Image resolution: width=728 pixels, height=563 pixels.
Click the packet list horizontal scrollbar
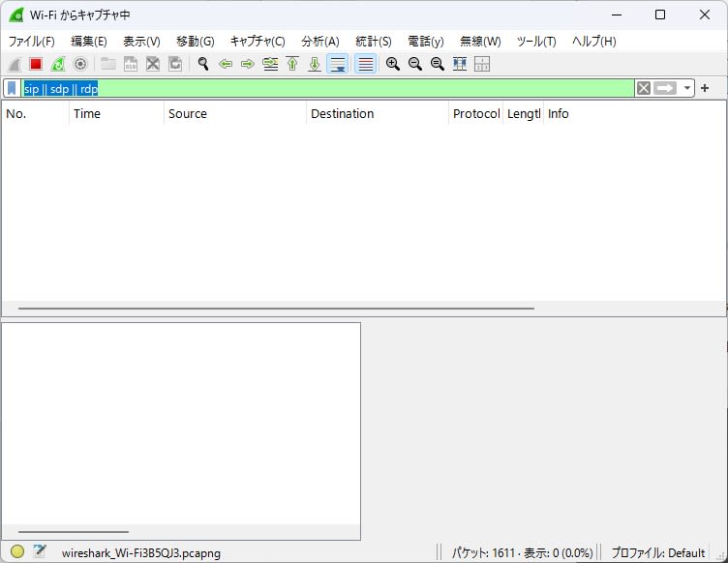[x=276, y=308]
